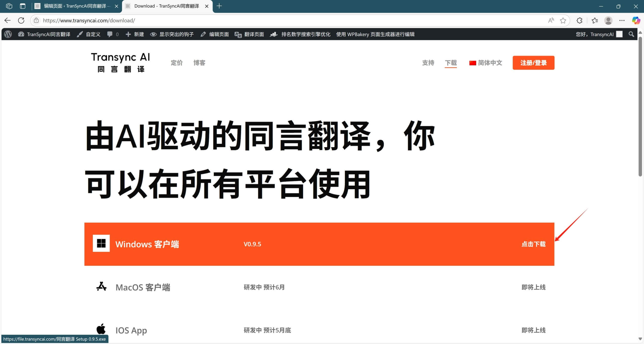Viewport: 644px width, 344px height.
Task: Click the V0.9.5 version text
Action: tap(252, 244)
